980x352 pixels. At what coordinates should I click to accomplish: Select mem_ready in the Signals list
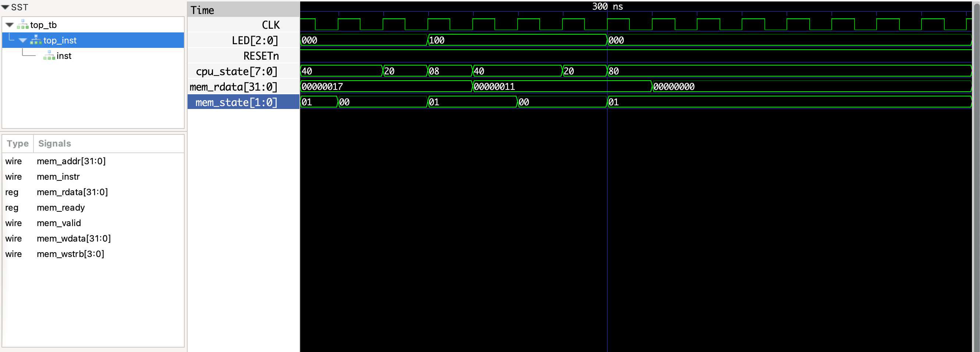[x=61, y=208]
